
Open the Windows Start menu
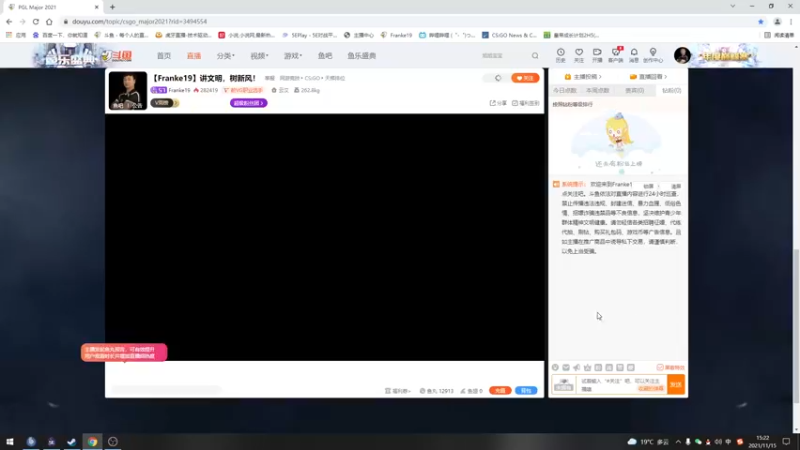[x=9, y=441]
